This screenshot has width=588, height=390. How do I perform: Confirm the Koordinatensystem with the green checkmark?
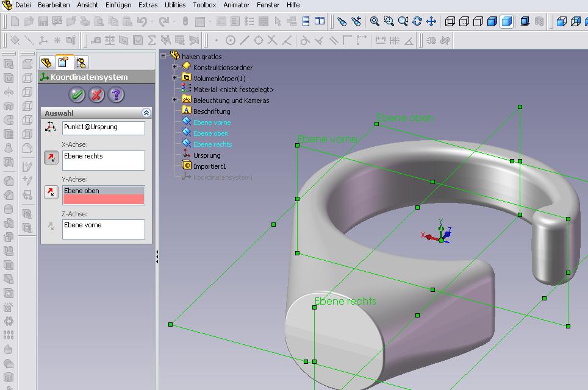tap(77, 94)
